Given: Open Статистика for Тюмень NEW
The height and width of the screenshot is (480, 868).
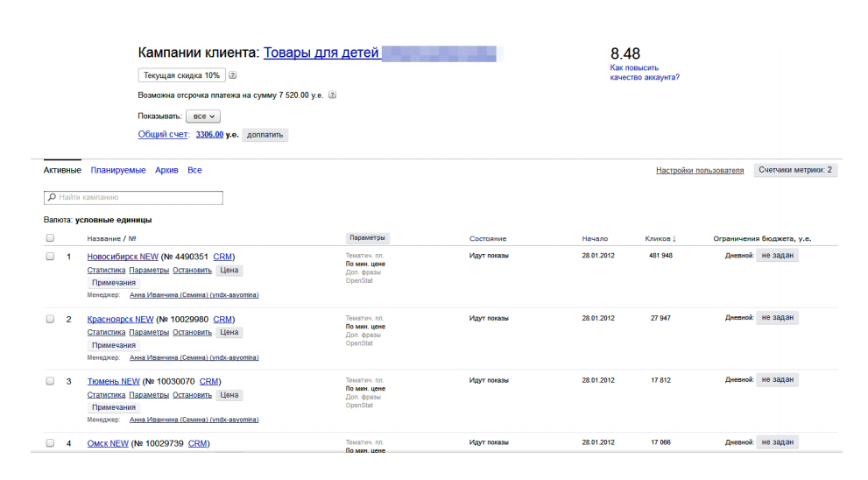Looking at the screenshot, I should 106,395.
